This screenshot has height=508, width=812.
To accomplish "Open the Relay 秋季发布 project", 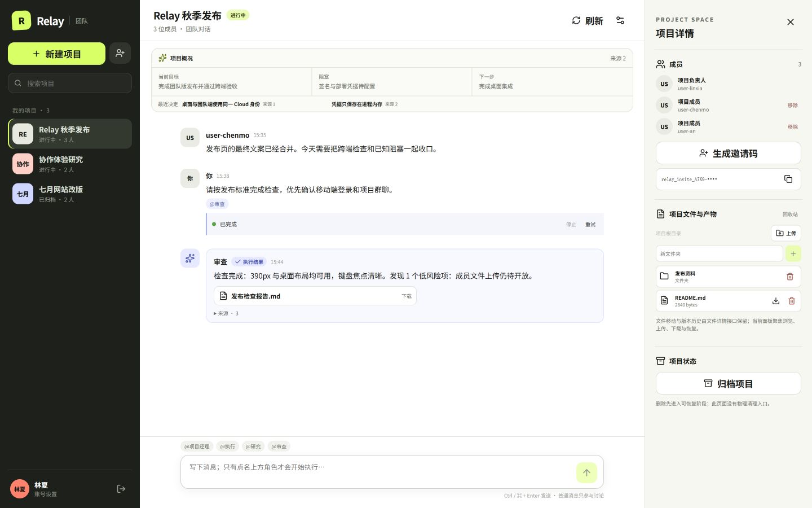I will coord(70,134).
